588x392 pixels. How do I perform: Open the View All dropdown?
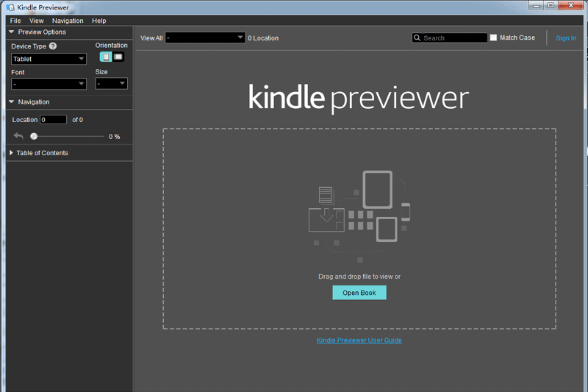coord(205,38)
